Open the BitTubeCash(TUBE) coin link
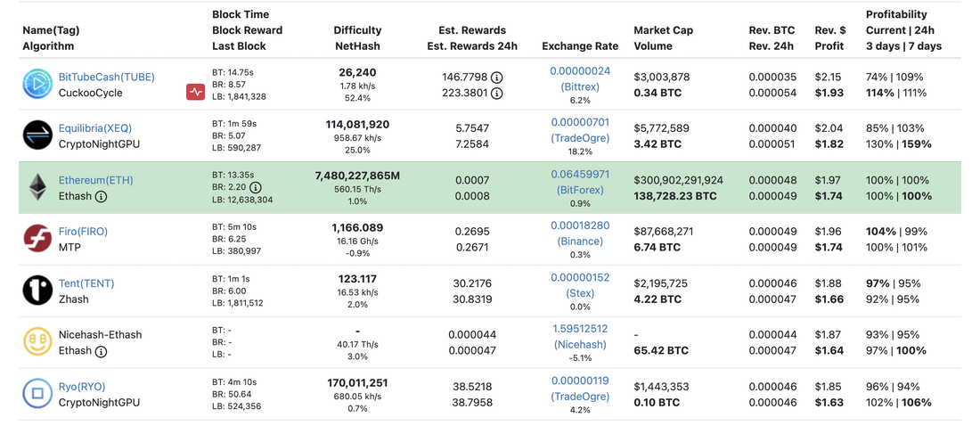This screenshot has width=980, height=434. tap(106, 77)
